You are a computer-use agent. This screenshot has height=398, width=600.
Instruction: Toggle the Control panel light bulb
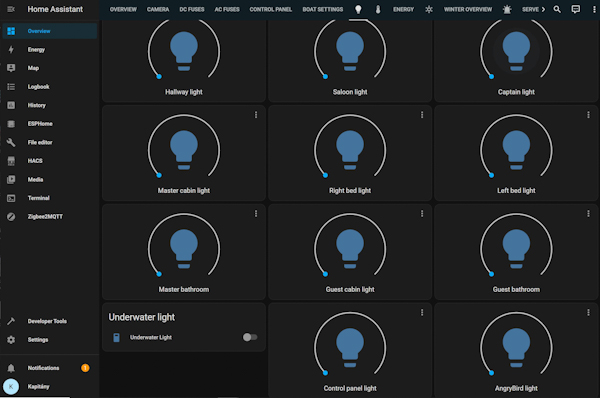pyautogui.click(x=350, y=347)
